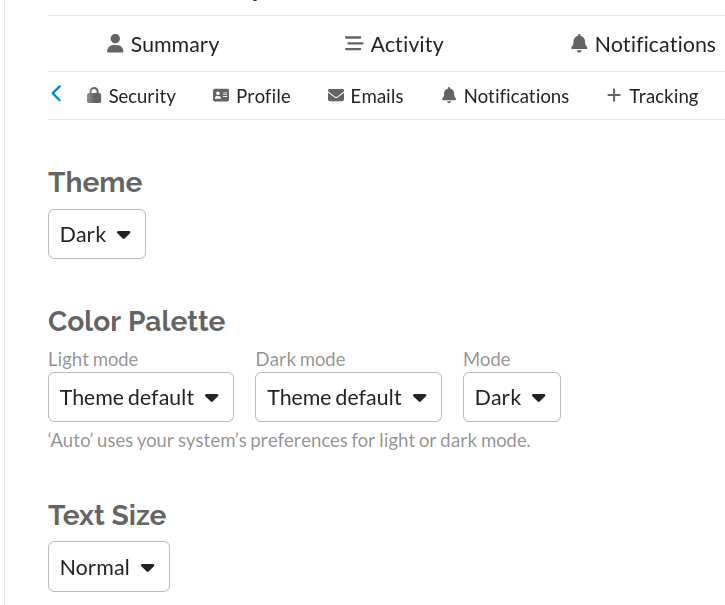Open the Theme dropdown showing Dark
The image size is (725, 605).
(x=97, y=234)
